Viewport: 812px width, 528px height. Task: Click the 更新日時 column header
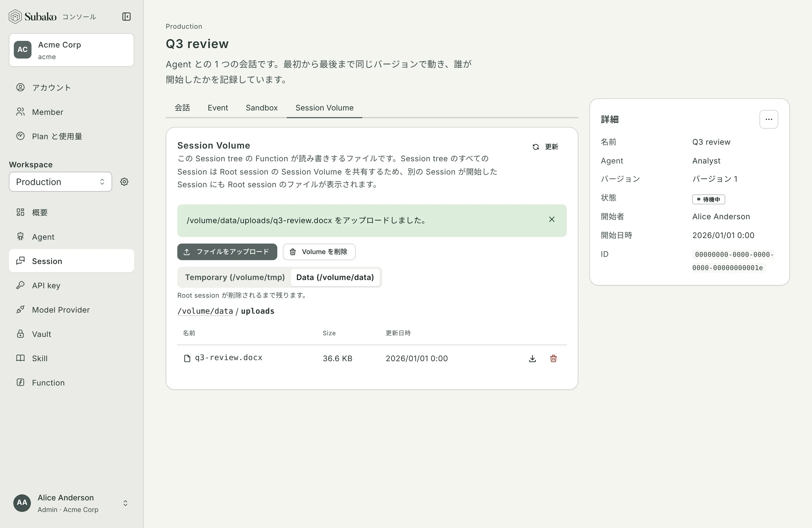point(398,333)
